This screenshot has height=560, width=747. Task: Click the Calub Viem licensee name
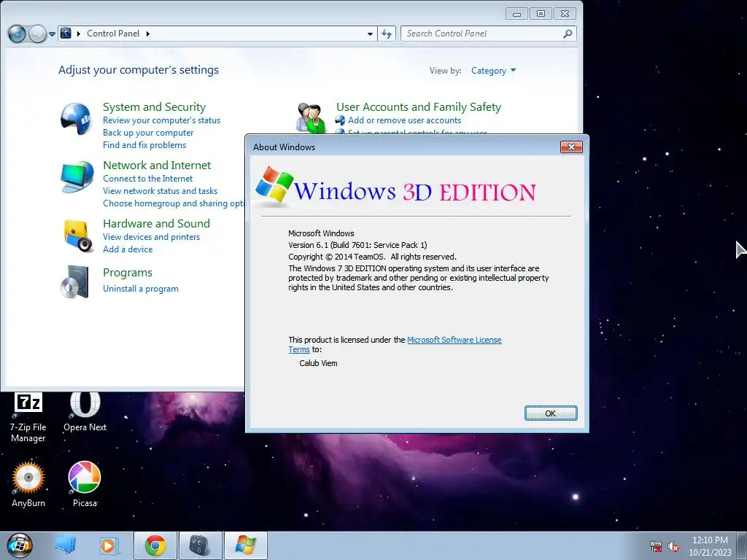tap(318, 363)
